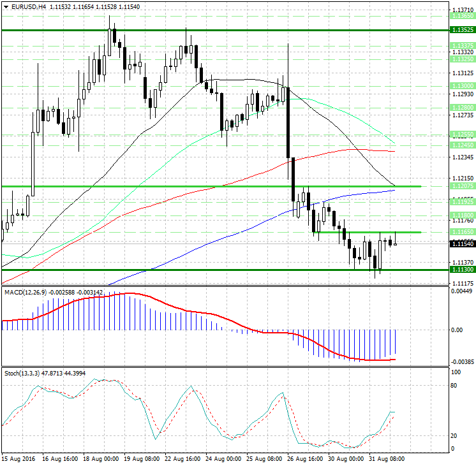This screenshot has height=466, width=476.
Task: Click the 1.12450 price level label
Action: click(463, 145)
